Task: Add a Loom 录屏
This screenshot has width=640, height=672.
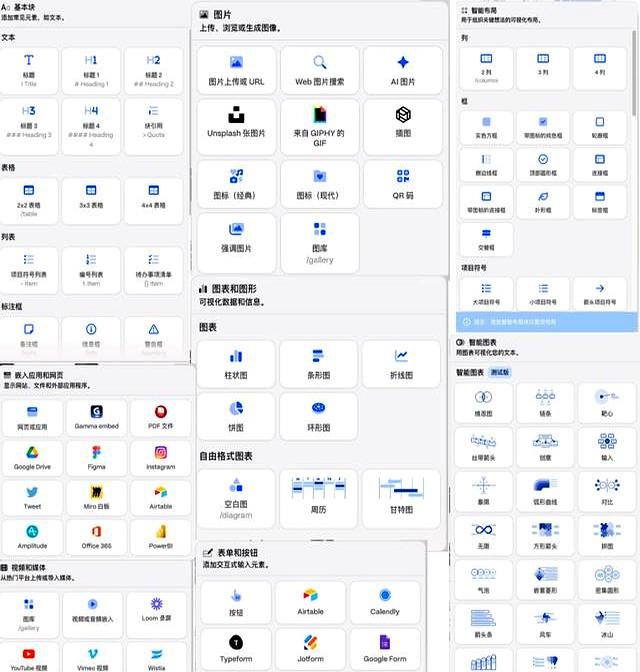Action: [x=156, y=615]
